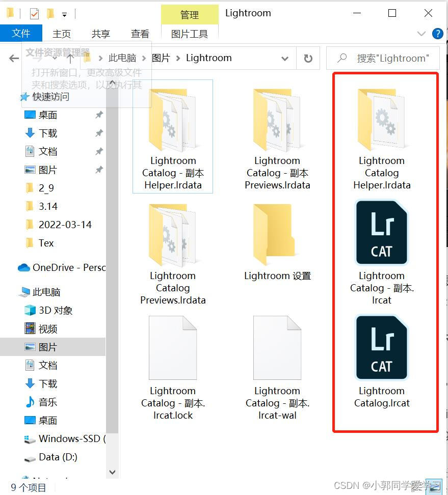Click the refresh button in address bar
Image resolution: width=448 pixels, height=495 pixels.
[308, 59]
